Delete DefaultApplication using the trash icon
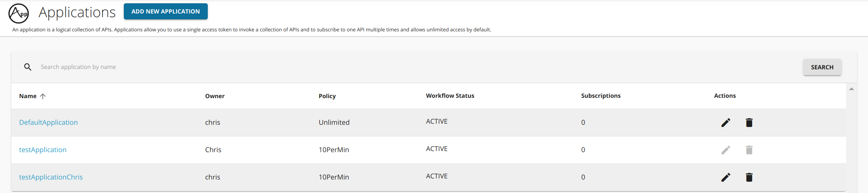This screenshot has height=193, width=868. pos(749,123)
